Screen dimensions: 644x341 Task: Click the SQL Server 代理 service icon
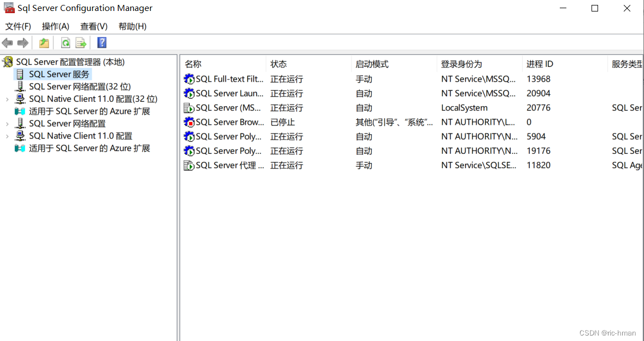coord(189,165)
